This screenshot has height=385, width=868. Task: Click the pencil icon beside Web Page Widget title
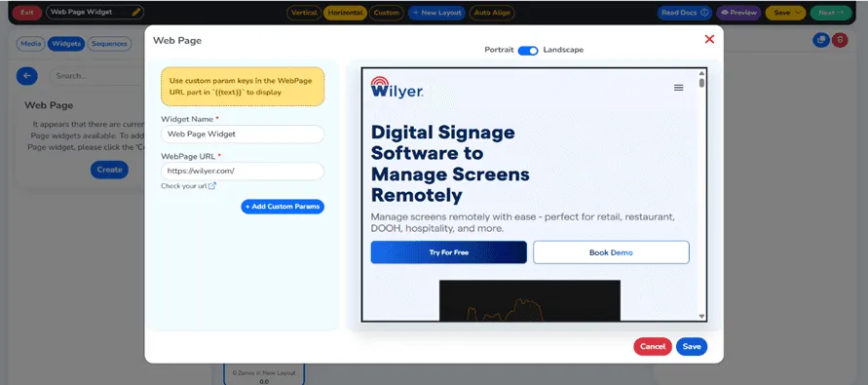136,12
